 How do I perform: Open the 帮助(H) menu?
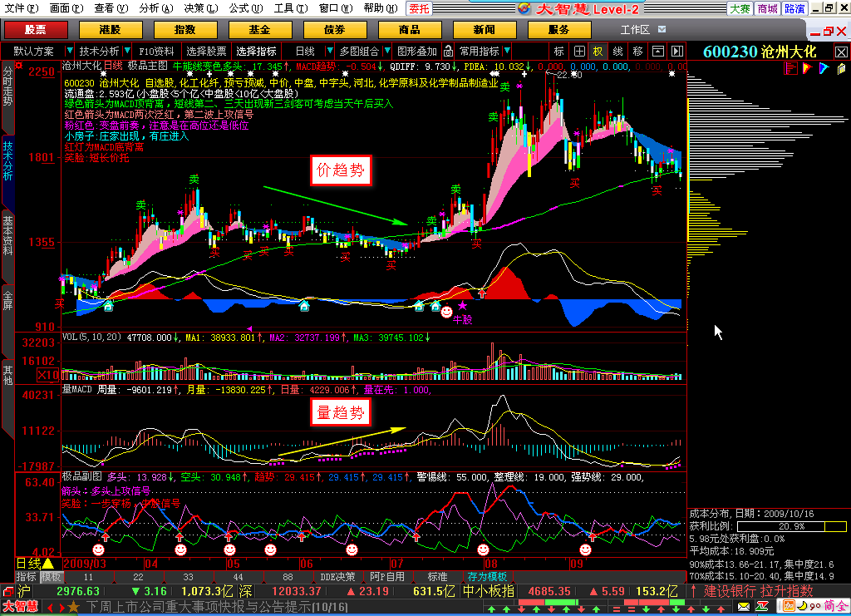point(380,8)
